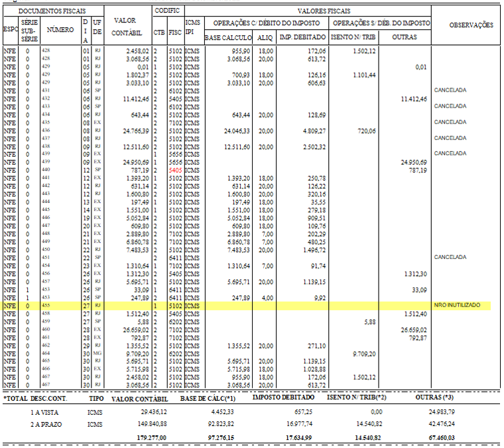Image resolution: width=504 pixels, height=448 pixels.
Task: Click imposto debitado '271,10'
Action: (316, 346)
